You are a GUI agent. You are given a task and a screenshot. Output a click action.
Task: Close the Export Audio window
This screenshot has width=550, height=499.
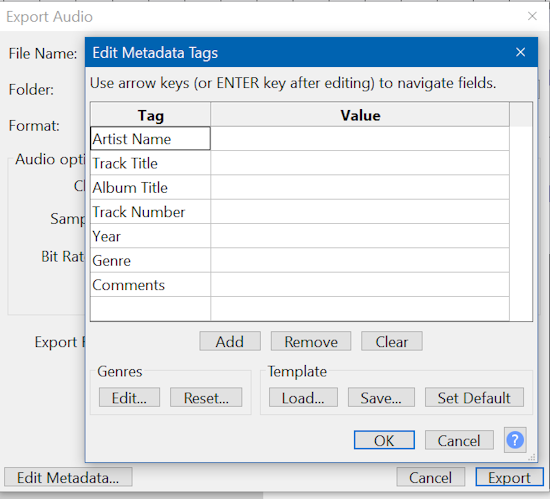click(x=532, y=16)
